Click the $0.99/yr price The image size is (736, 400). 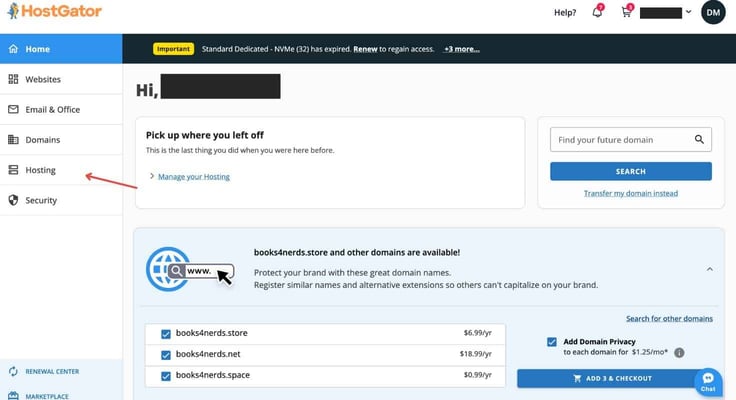click(x=477, y=375)
